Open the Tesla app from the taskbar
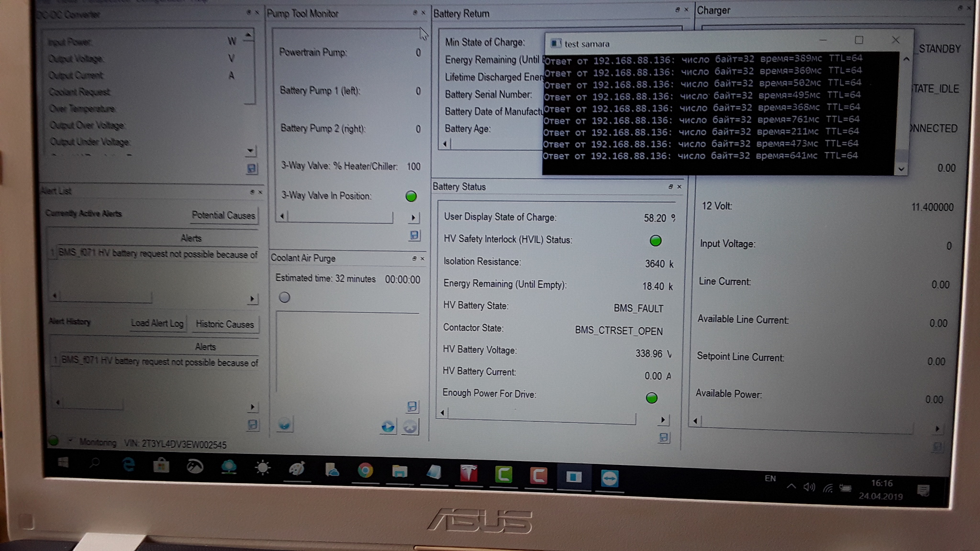The width and height of the screenshot is (980, 551). pyautogui.click(x=468, y=474)
